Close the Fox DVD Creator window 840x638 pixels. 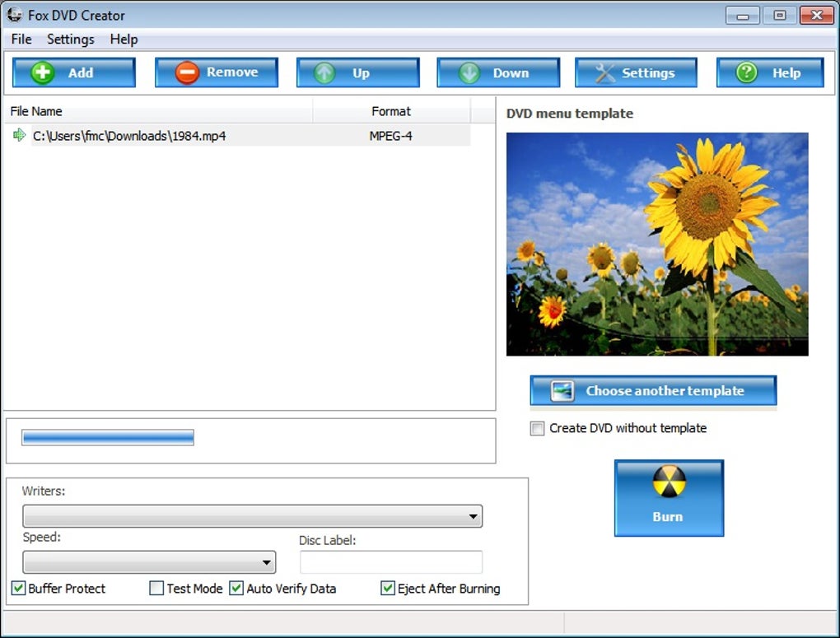click(817, 16)
